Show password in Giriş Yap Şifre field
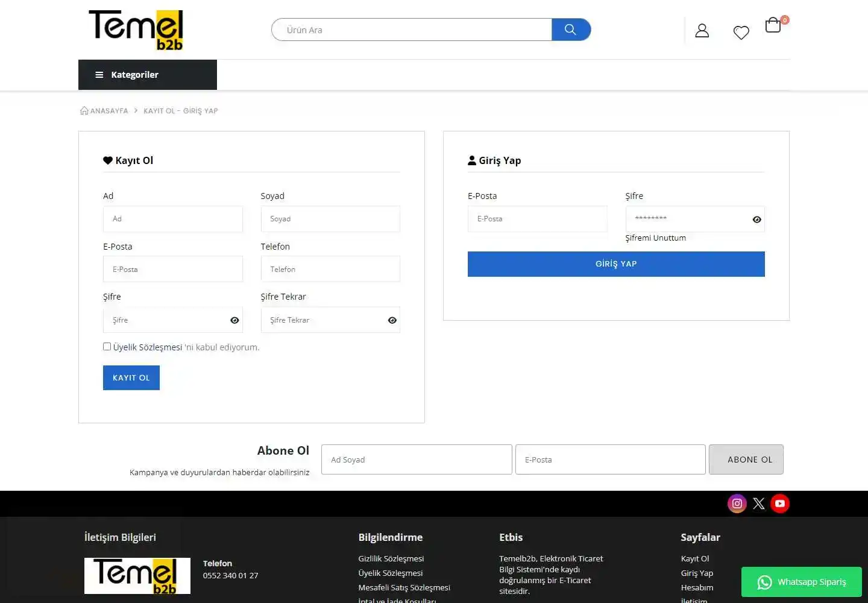The width and height of the screenshot is (868, 603). pyautogui.click(x=757, y=219)
